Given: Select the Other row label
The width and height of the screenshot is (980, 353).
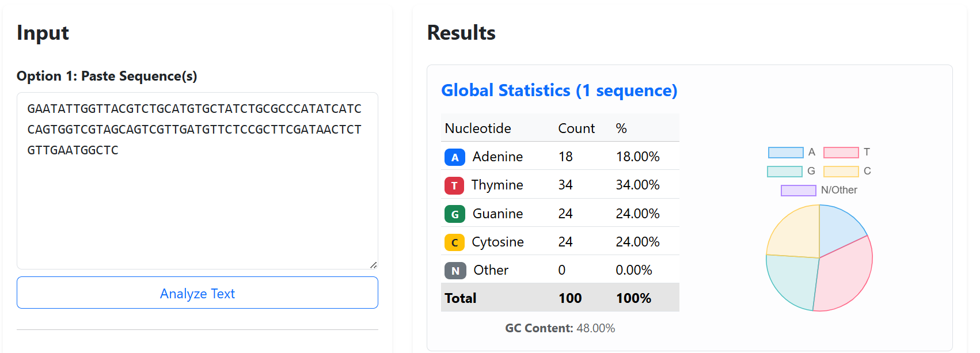Looking at the screenshot, I should pos(491,270).
